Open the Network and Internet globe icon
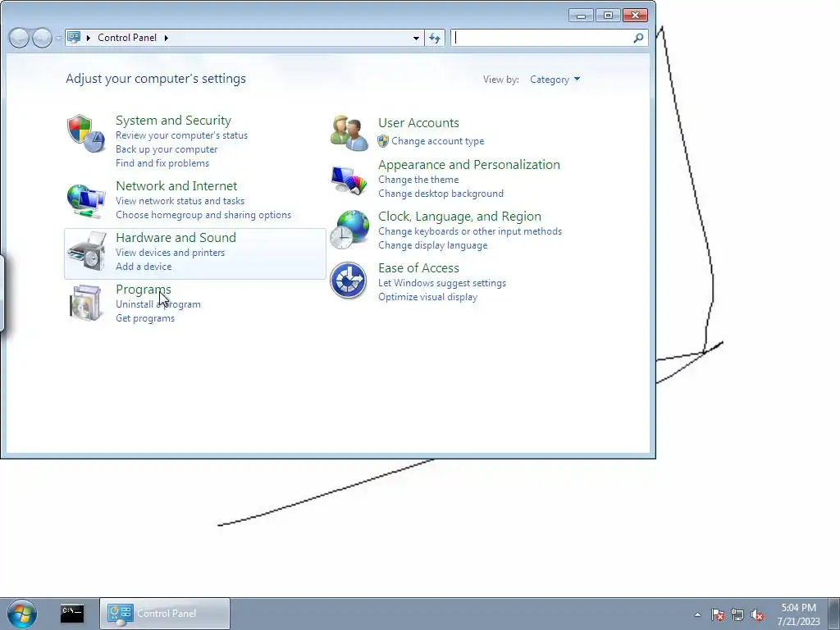Viewport: 840px width, 630px height. coord(85,201)
